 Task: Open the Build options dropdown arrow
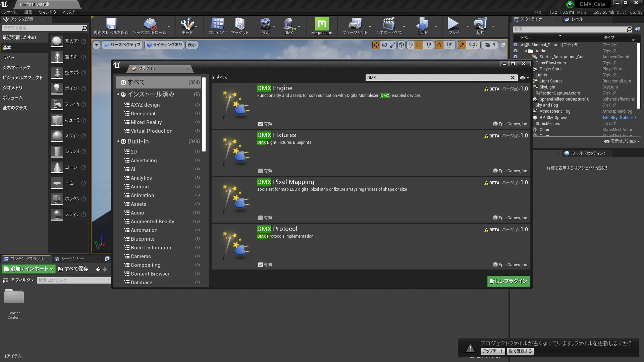[436, 26]
